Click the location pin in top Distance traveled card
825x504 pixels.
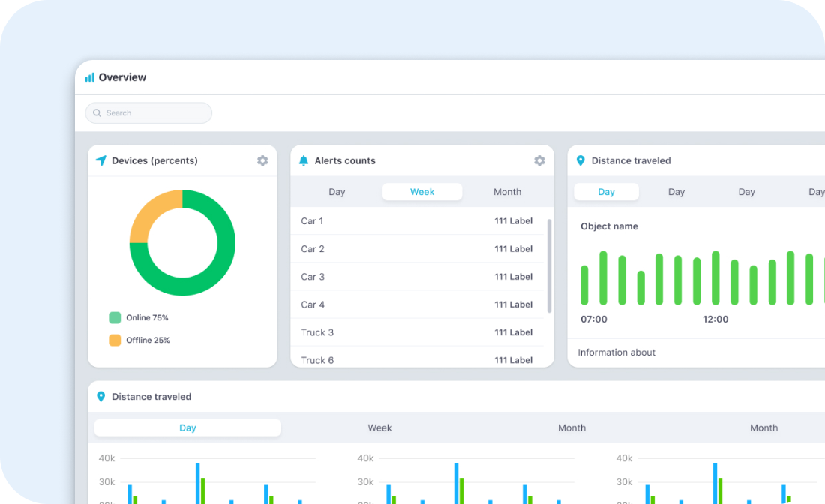[580, 160]
